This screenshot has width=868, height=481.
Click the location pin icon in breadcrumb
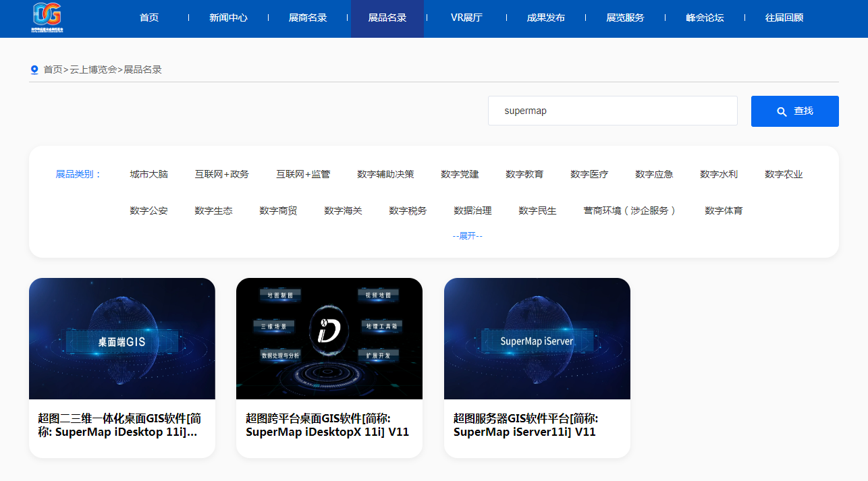[x=34, y=69]
